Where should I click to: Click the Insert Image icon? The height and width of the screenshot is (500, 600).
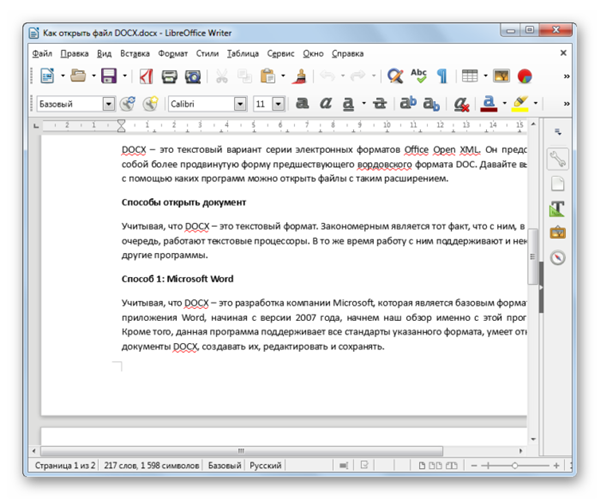click(x=501, y=76)
